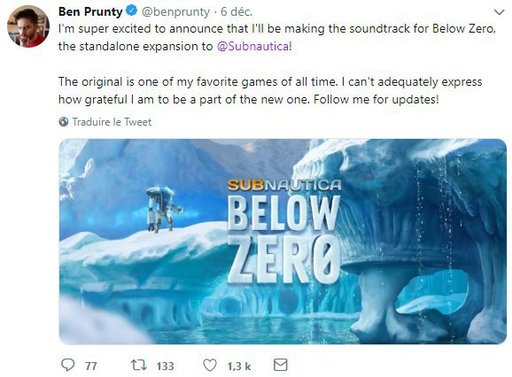Open the Ben Prunty display name
The width and height of the screenshot is (512, 377).
tap(90, 12)
